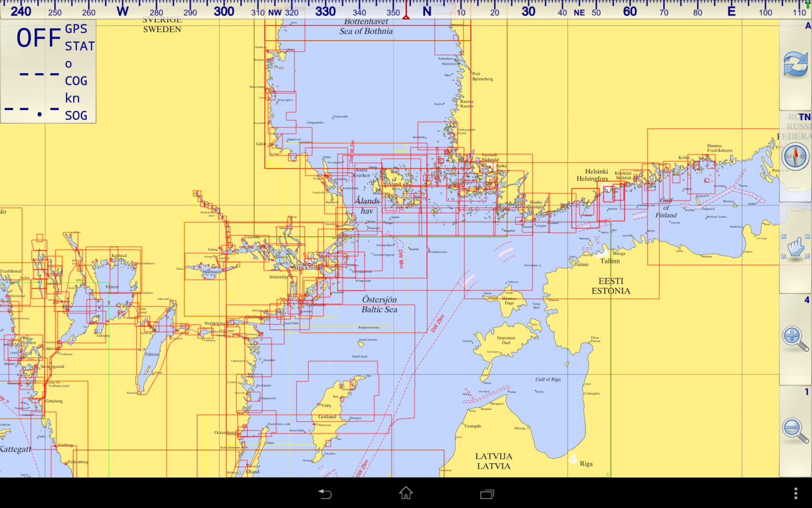
Task: Tap the SWEDEN country label
Action: tap(162, 29)
